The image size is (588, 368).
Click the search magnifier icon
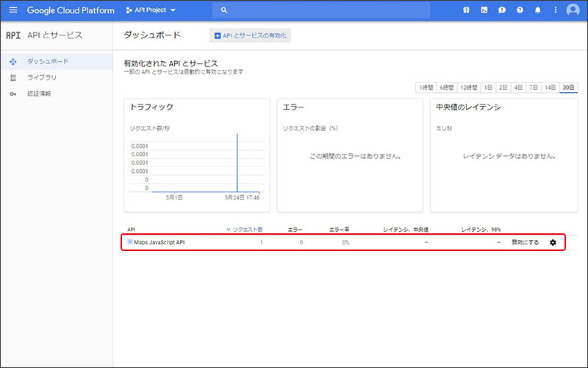tap(224, 10)
